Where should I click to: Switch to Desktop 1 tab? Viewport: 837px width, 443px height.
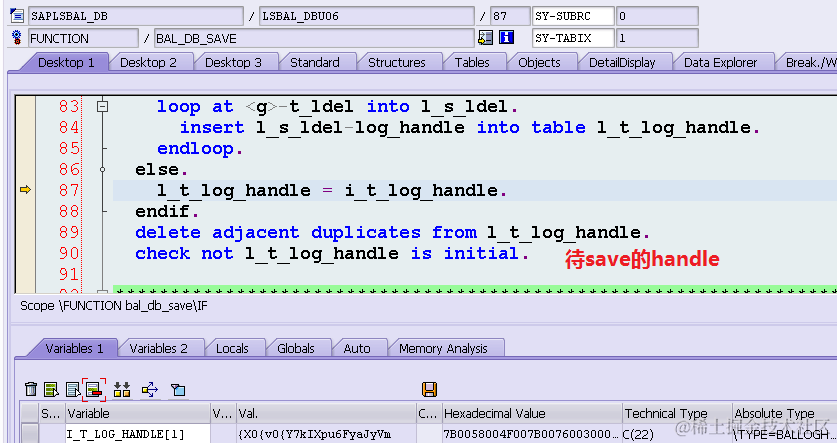[x=66, y=62]
